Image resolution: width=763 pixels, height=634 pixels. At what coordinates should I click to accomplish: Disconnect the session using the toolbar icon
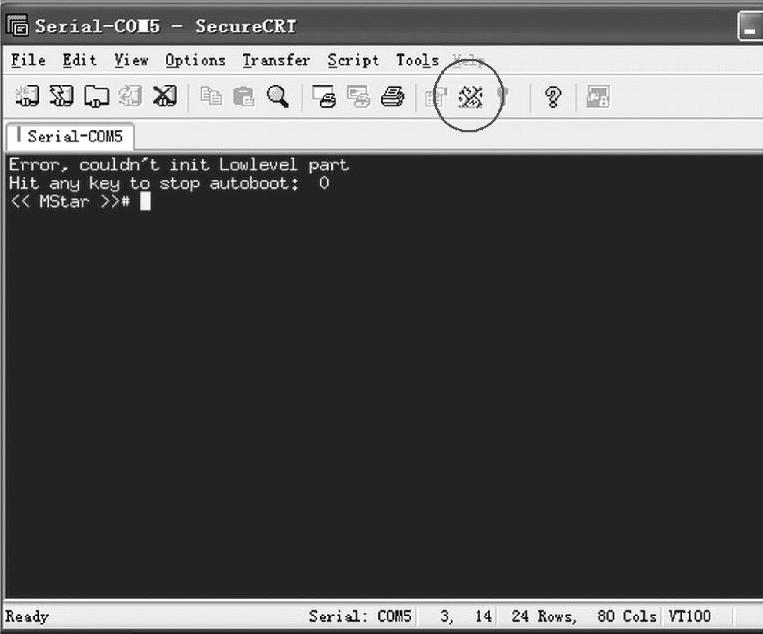pyautogui.click(x=164, y=96)
